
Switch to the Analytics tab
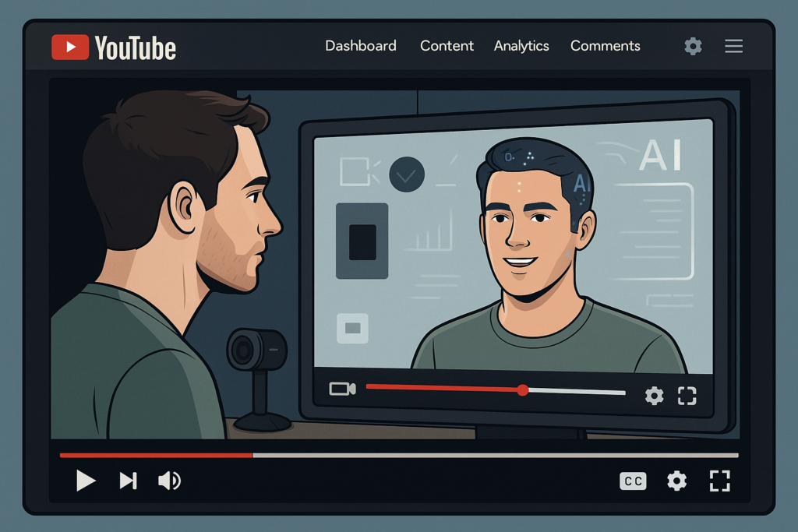tap(521, 46)
